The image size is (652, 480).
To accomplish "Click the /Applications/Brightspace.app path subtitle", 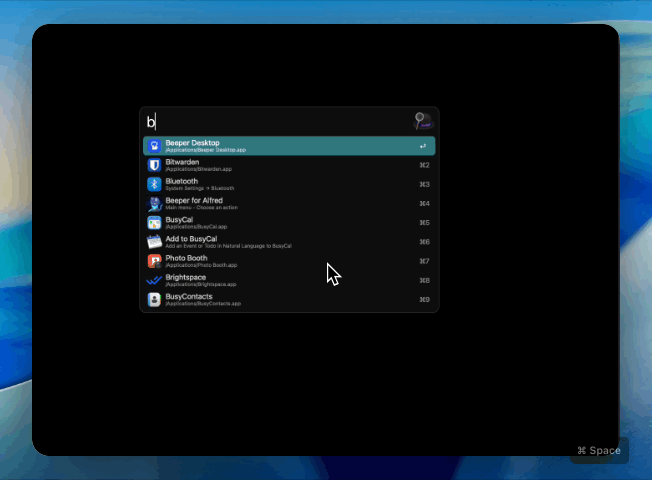I will 201,285.
